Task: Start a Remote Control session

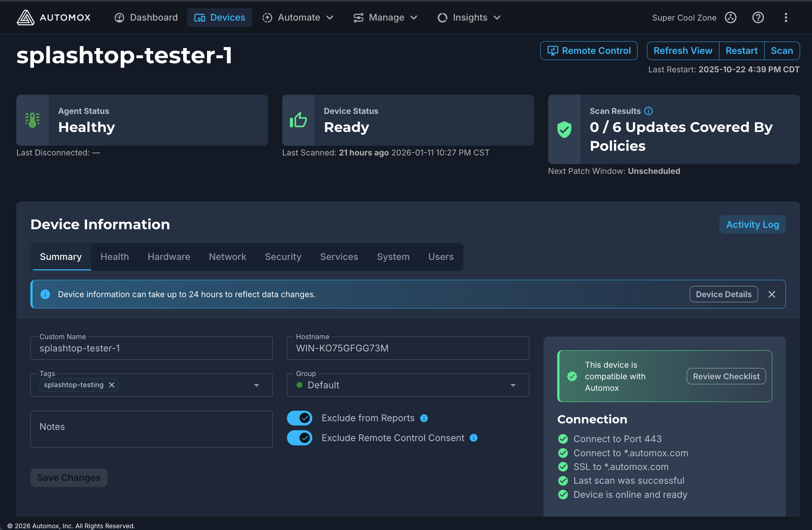Action: point(589,51)
